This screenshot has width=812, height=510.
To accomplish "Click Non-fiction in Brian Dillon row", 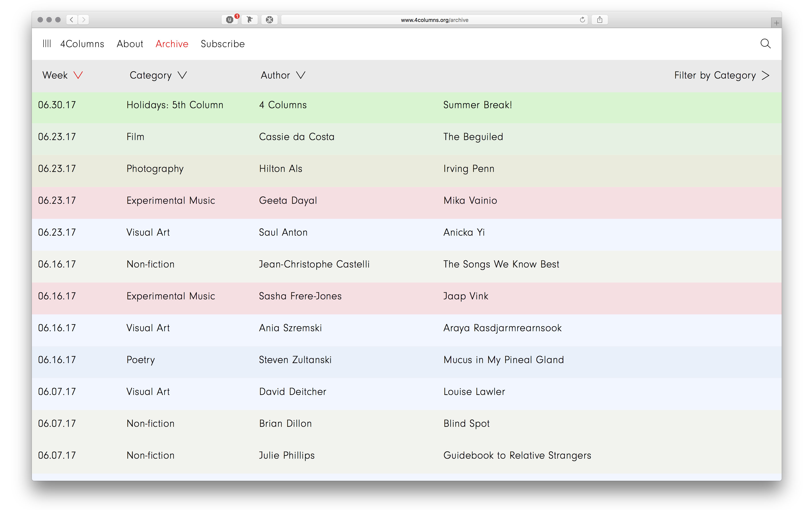I will [x=150, y=424].
